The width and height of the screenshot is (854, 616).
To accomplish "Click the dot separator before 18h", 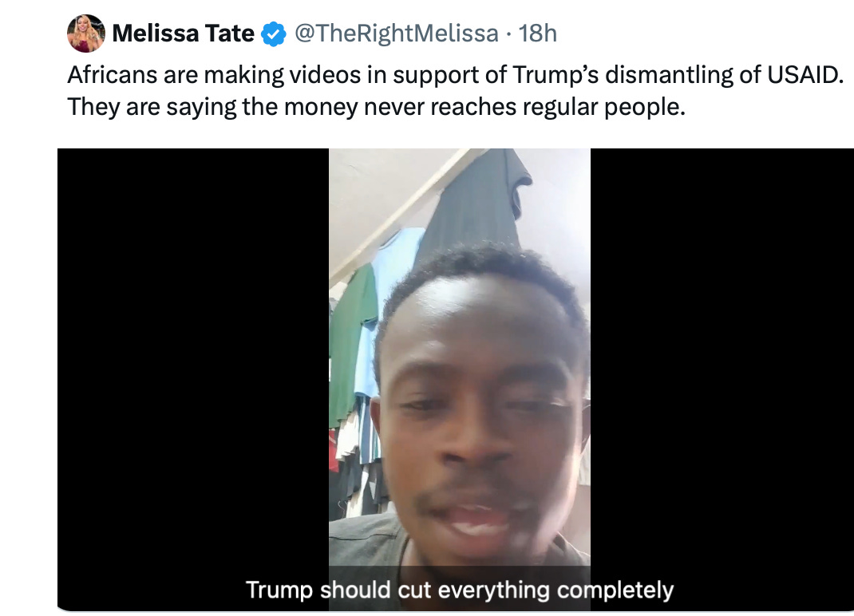I will pos(508,34).
